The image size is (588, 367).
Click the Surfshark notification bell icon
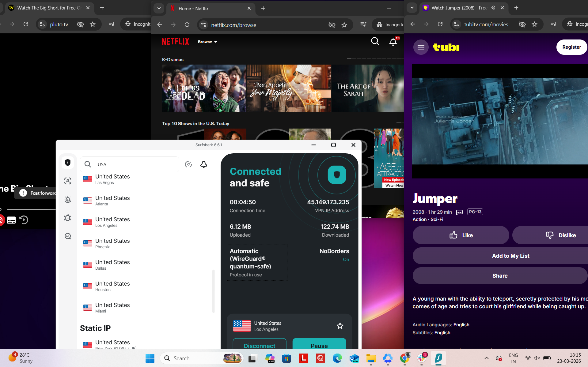[204, 164]
